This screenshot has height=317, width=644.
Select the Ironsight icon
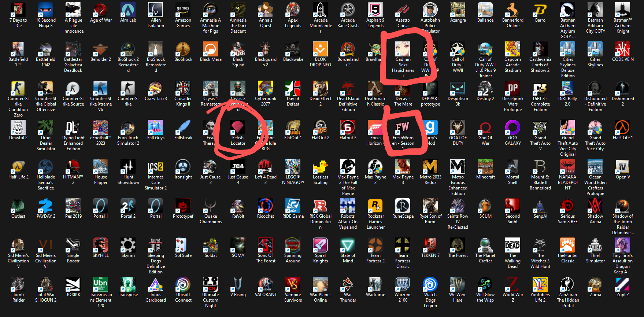click(x=183, y=166)
